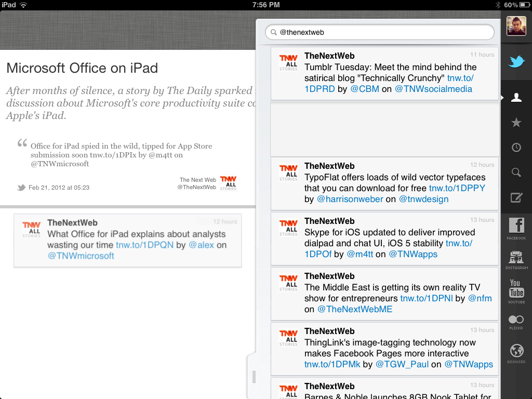Open @CBM mention link
The image size is (532, 399).
click(365, 89)
